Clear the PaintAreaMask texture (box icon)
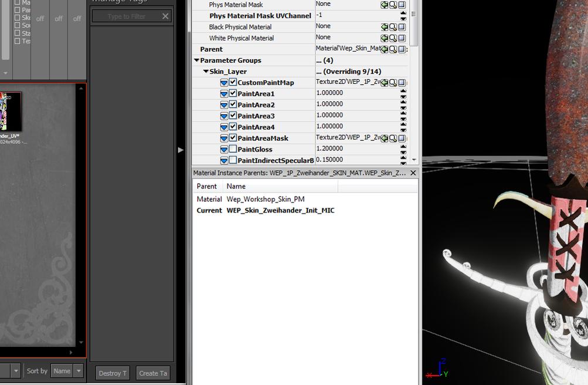 click(x=402, y=139)
